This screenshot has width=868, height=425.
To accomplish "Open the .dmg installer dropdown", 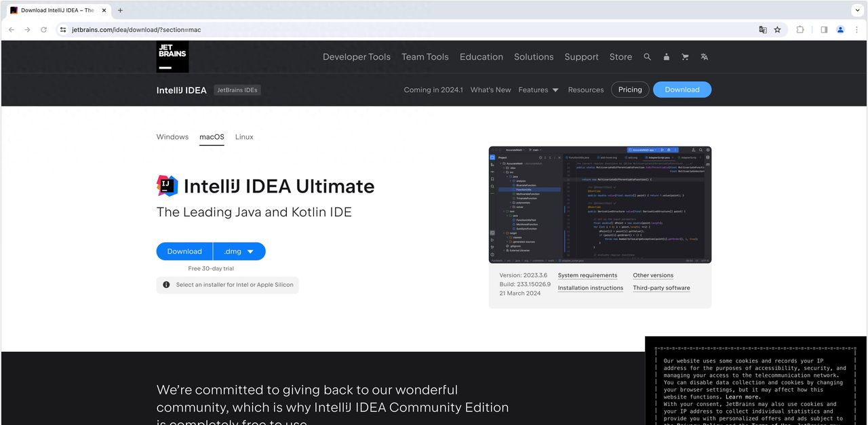I will [239, 251].
